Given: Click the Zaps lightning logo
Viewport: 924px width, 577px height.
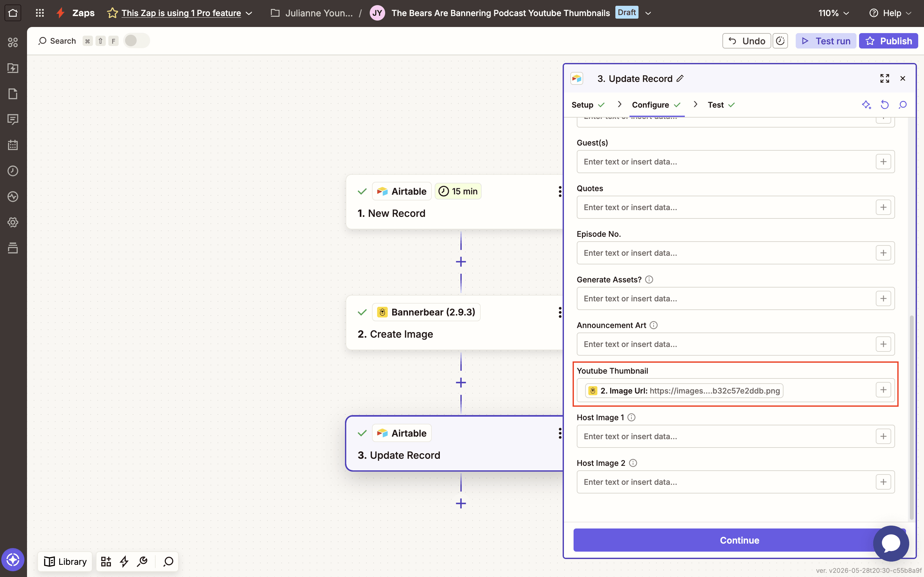Looking at the screenshot, I should [x=60, y=13].
